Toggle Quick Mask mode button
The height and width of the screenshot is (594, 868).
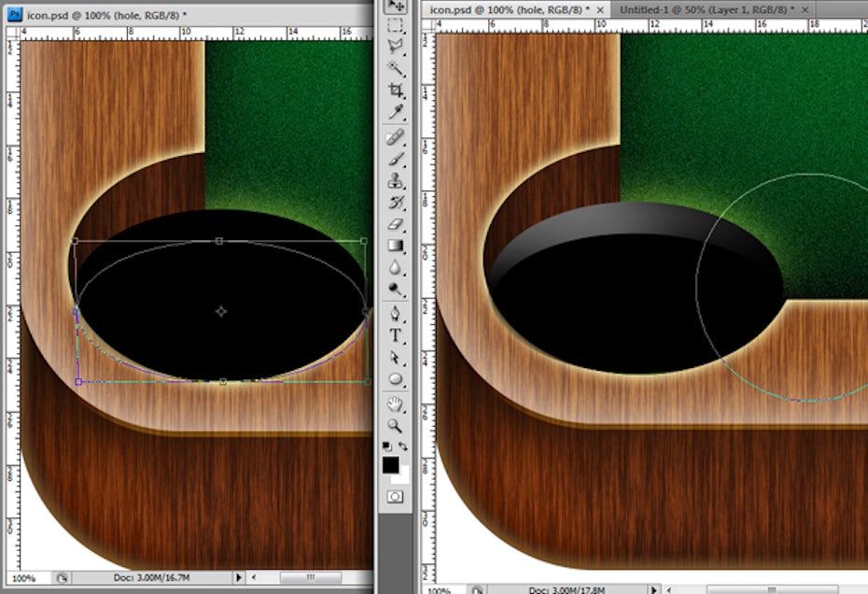[396, 496]
